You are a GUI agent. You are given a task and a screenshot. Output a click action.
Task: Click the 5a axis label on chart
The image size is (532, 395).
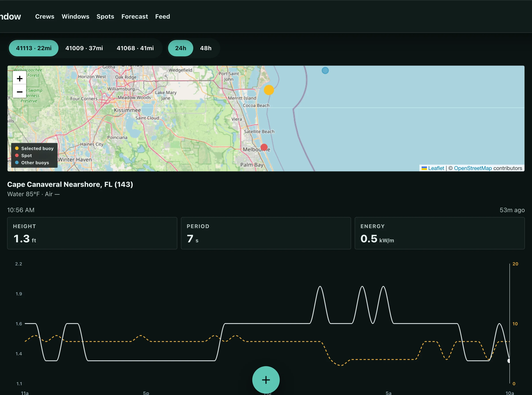point(389,393)
